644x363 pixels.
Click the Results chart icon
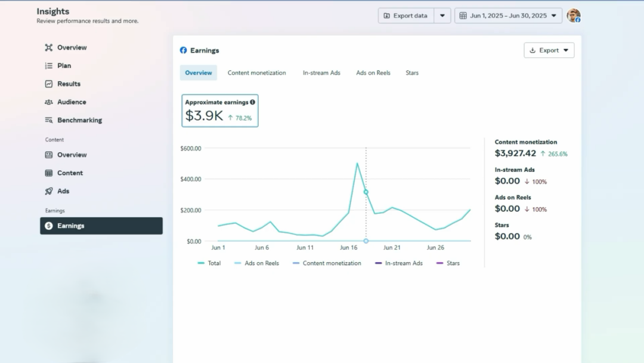[x=49, y=84]
